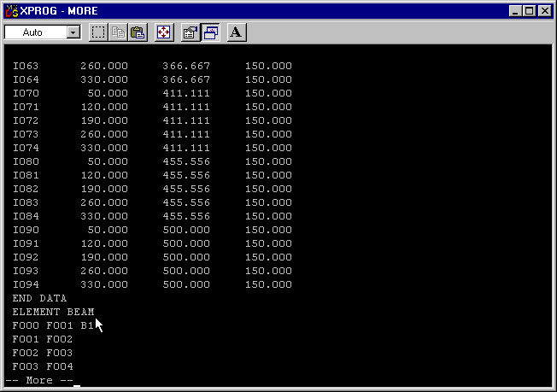Toggle the Background execution button
Viewport: 557px width, 392px height.
(x=210, y=32)
